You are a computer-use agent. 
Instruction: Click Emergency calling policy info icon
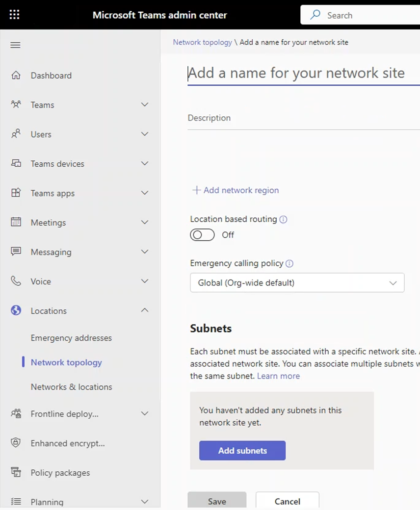pos(289,264)
